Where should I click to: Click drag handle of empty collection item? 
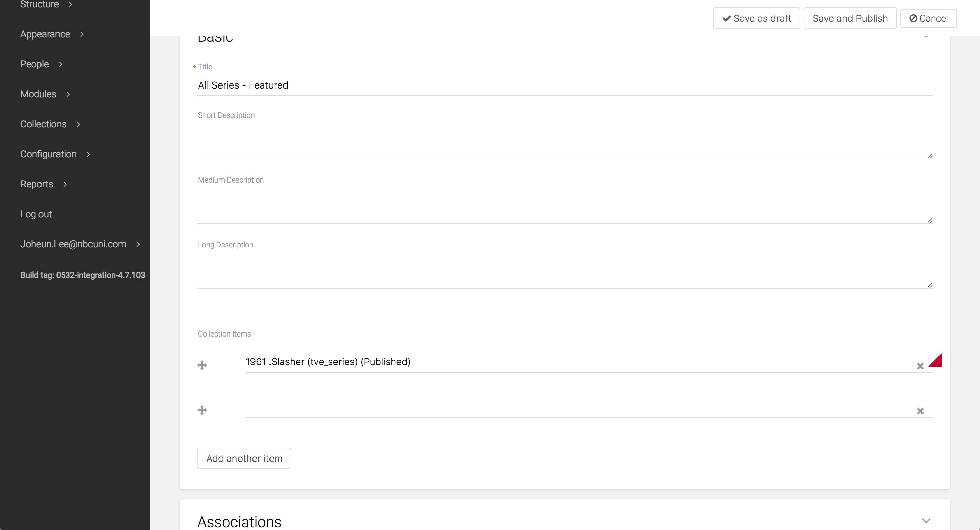point(202,410)
